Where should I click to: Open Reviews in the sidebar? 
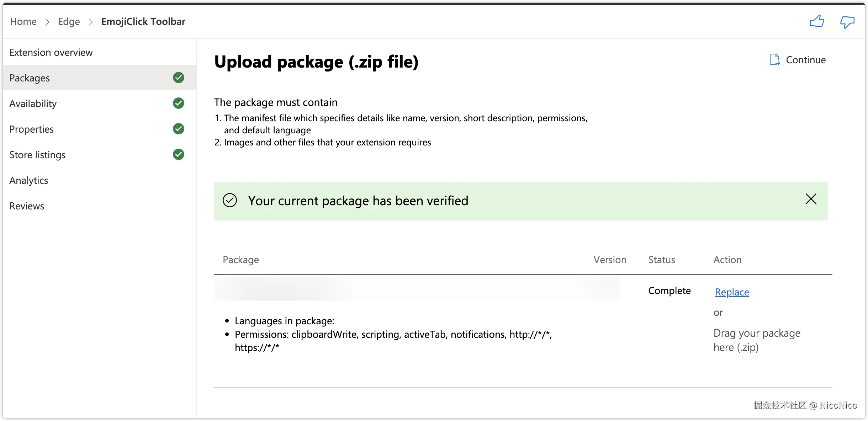pyautogui.click(x=27, y=206)
